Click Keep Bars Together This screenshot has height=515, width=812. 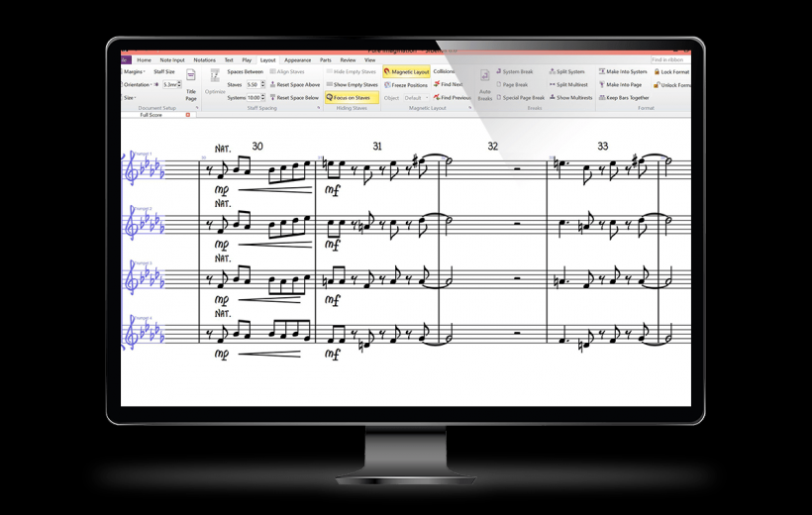coord(624,97)
